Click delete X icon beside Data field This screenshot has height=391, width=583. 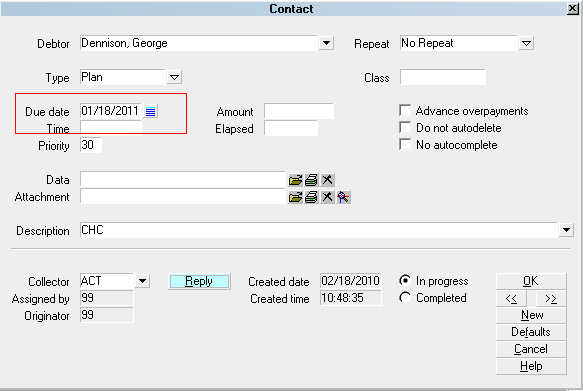pyautogui.click(x=327, y=180)
